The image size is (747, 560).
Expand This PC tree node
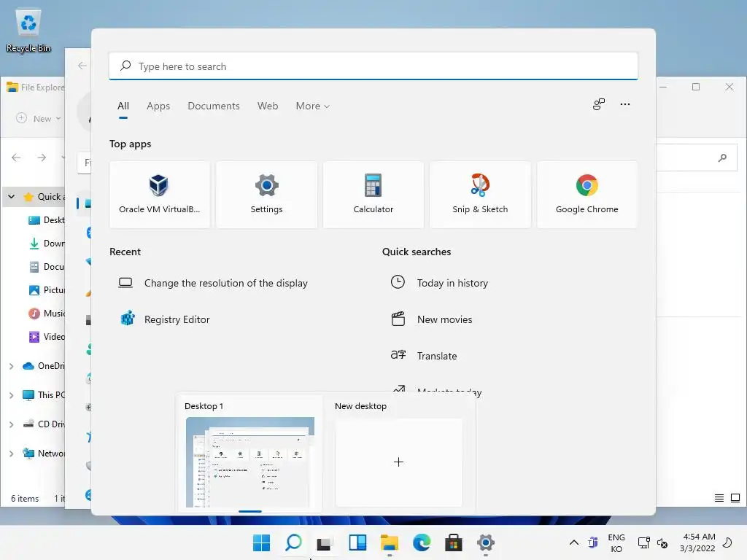12,394
